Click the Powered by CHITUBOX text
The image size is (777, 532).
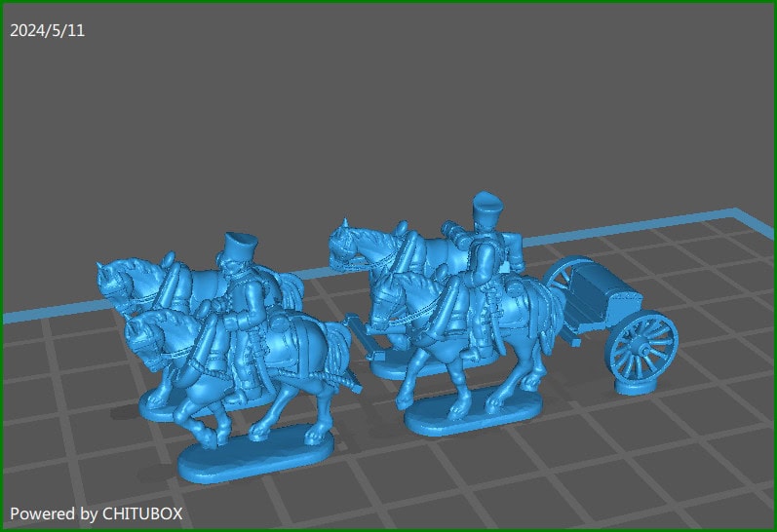(x=97, y=513)
